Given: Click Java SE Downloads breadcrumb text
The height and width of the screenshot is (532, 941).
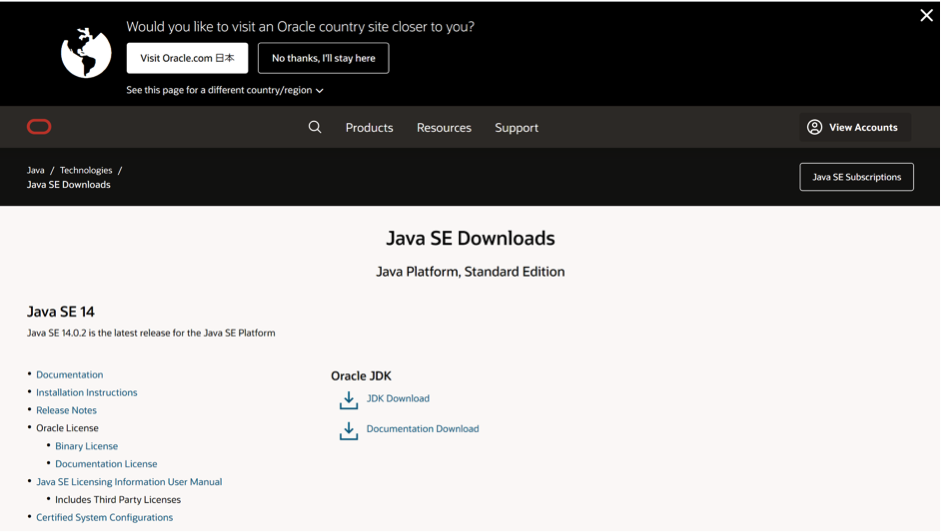Looking at the screenshot, I should click(68, 184).
